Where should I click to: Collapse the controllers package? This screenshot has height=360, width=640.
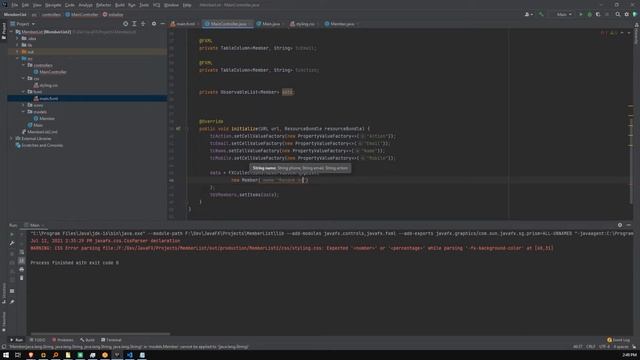24,65
